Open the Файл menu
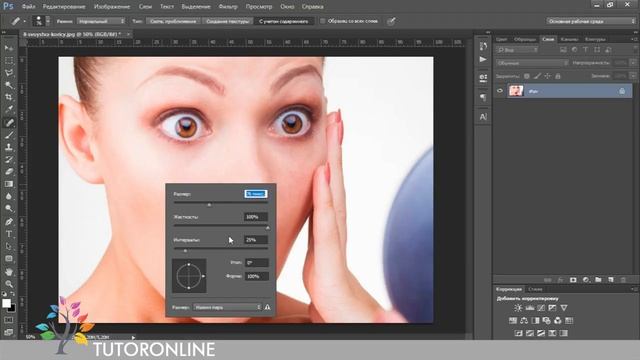Screen dimensions: 640x360 coord(28,7)
